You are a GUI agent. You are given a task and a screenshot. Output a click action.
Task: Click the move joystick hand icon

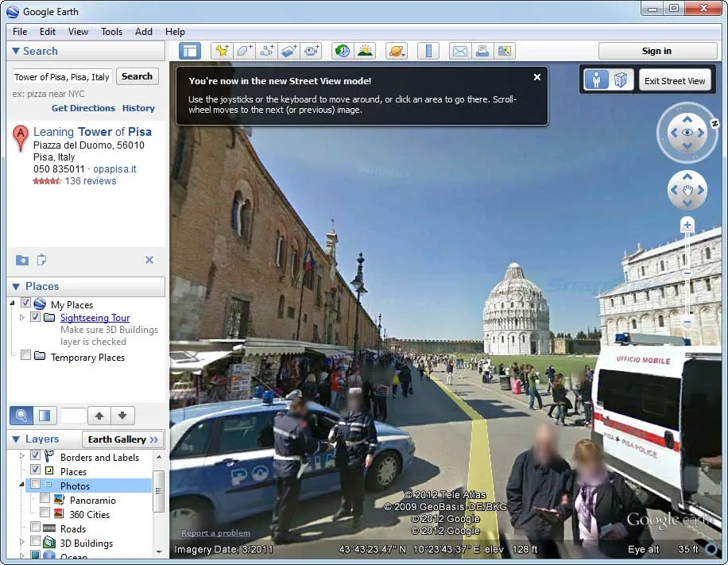point(687,190)
